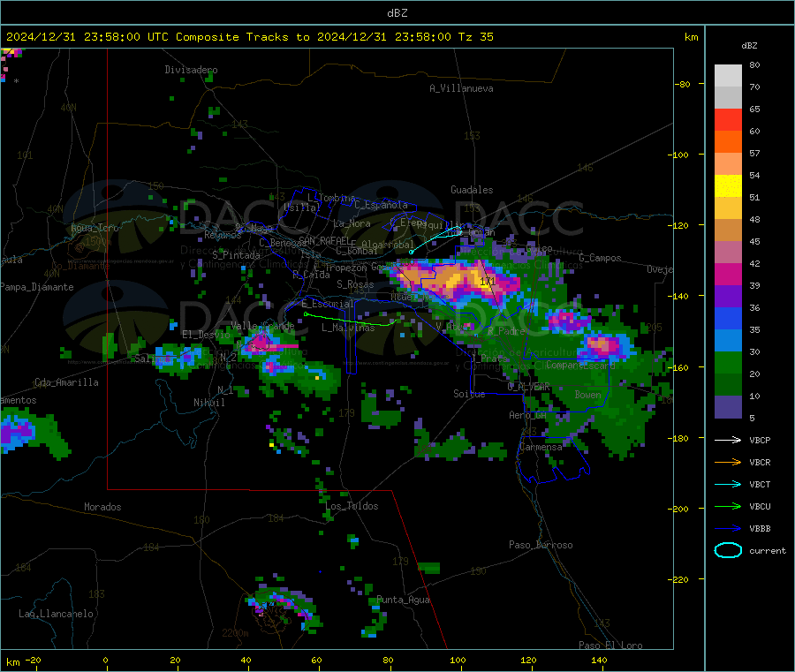
Task: Click the Guadales location label
Action: pos(472,190)
